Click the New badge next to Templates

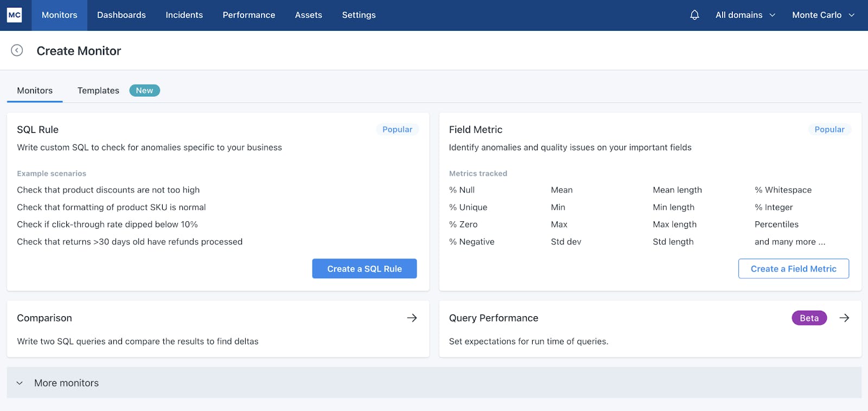pos(144,91)
